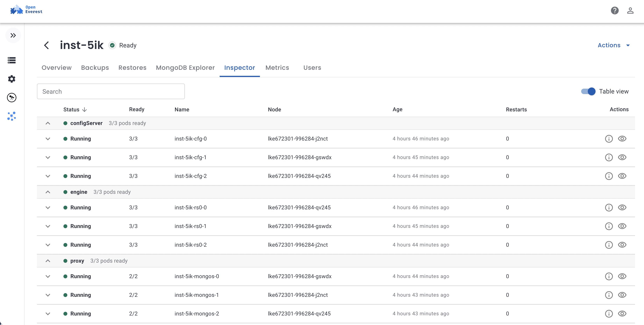The image size is (644, 325).
Task: Open the Users tab
Action: coord(312,68)
